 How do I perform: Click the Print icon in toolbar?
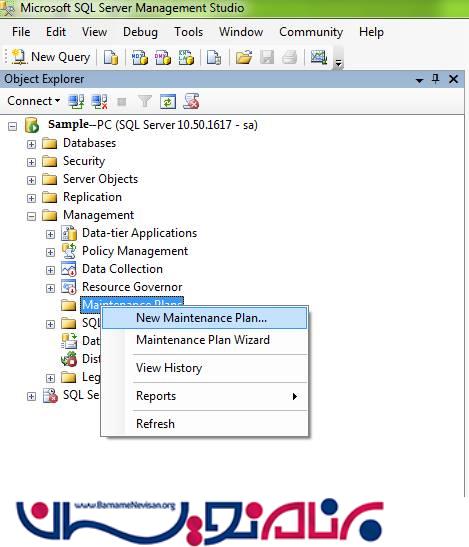pos(289,57)
